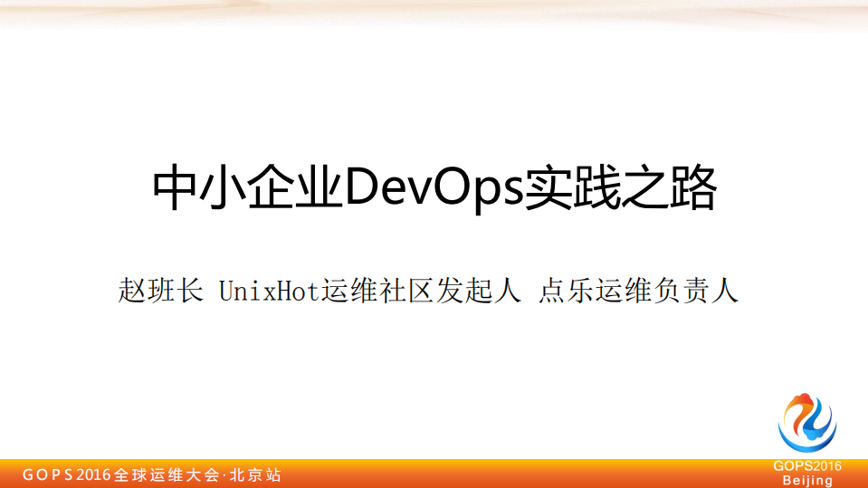This screenshot has width=868, height=488.
Task: Click the footer text "GOPS 2016 全球运维大会·北京站"
Action: tap(152, 474)
